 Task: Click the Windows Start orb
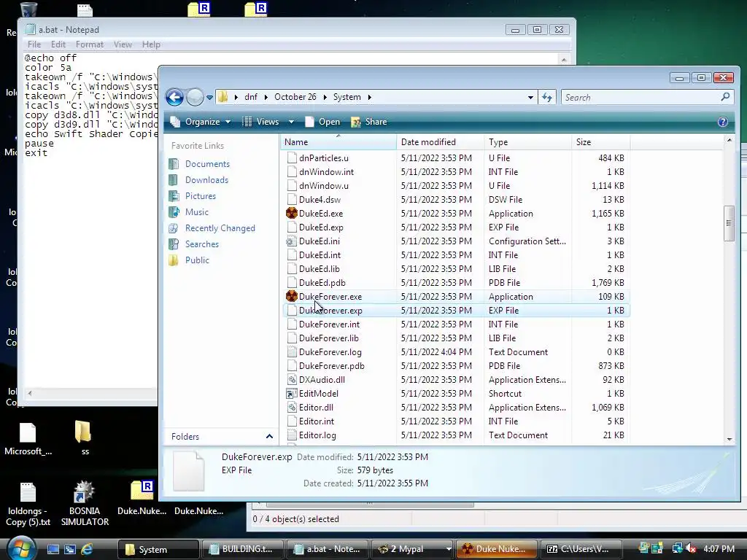point(20,548)
